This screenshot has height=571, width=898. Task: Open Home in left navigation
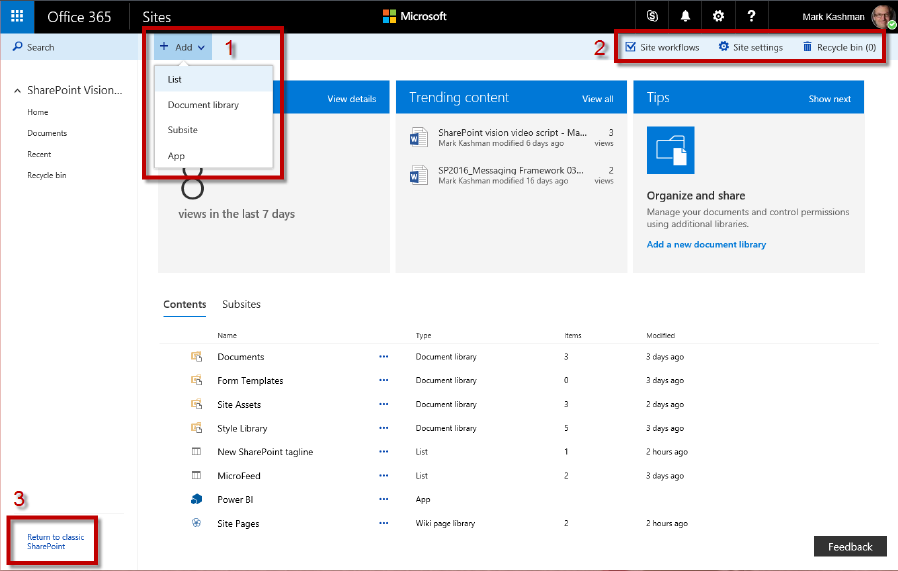click(x=38, y=112)
